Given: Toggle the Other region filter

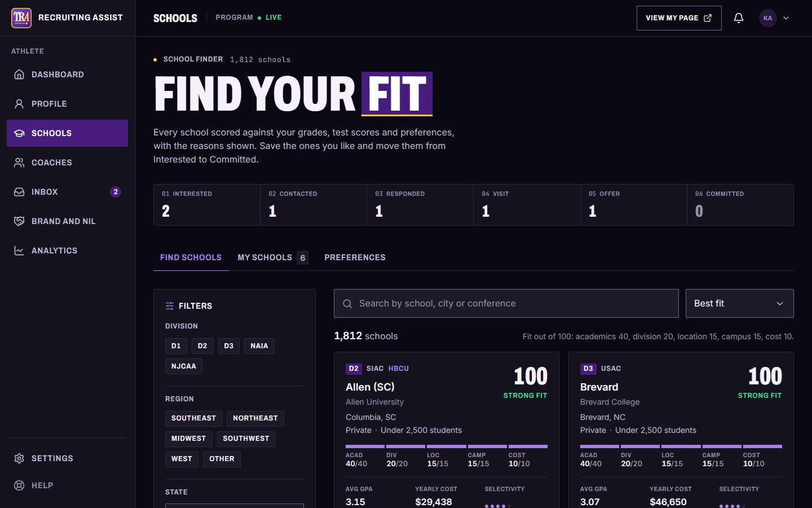Looking at the screenshot, I should click(x=222, y=459).
